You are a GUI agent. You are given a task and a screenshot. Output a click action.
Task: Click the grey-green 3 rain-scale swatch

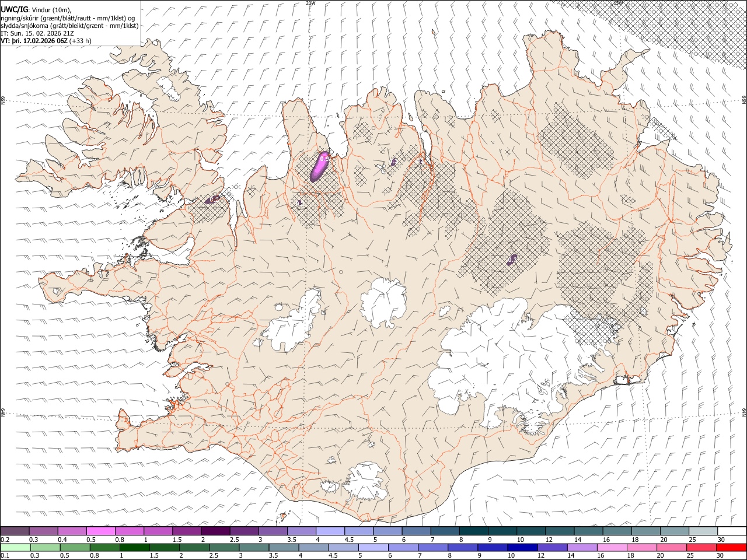point(254,547)
